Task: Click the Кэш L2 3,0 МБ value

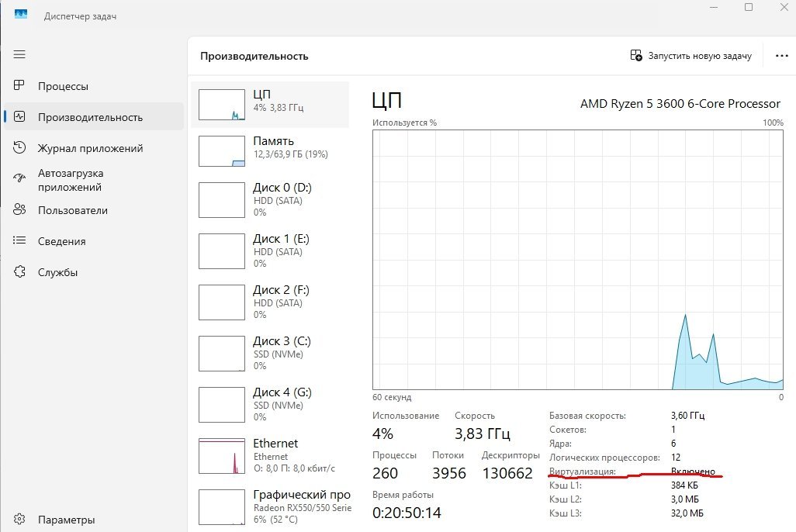Action: coord(685,499)
